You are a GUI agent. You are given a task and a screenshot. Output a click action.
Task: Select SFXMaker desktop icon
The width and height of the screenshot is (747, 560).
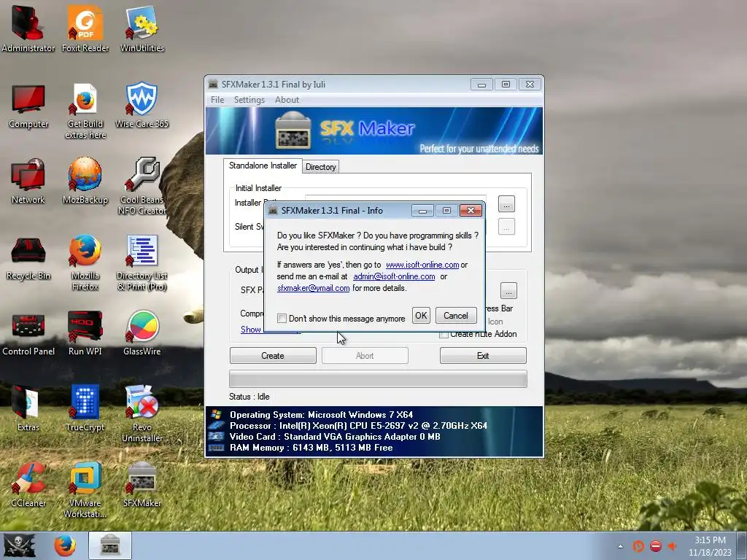[142, 485]
